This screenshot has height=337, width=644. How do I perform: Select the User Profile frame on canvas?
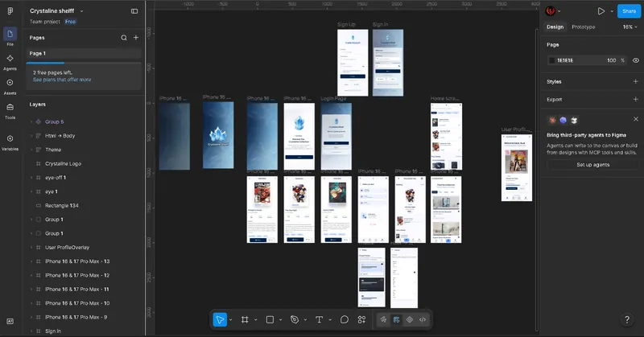tap(516, 167)
